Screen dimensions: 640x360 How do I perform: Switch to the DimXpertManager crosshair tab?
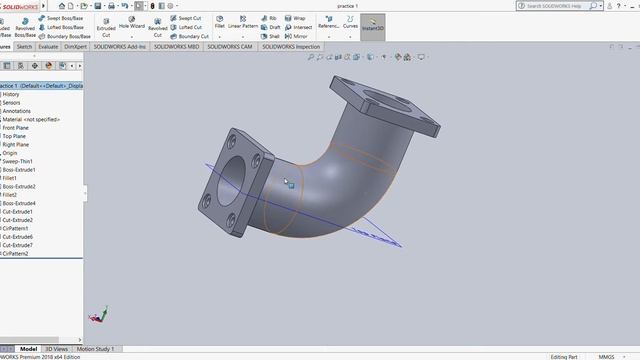tap(35, 66)
